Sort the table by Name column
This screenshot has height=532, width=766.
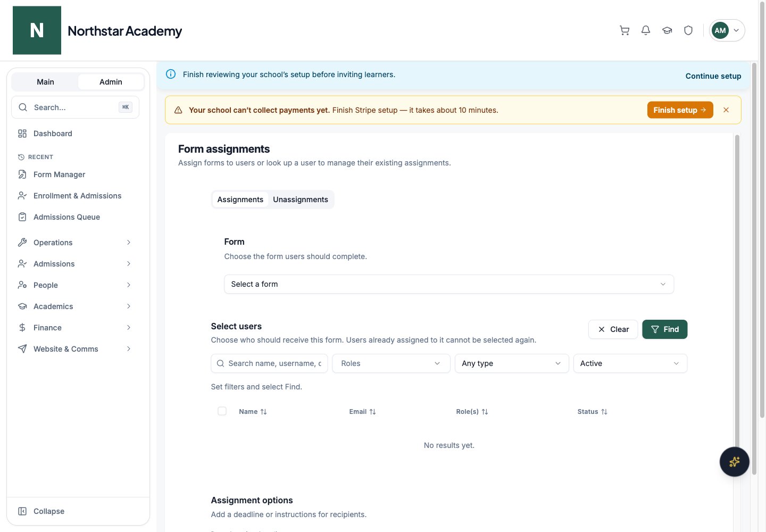point(253,412)
